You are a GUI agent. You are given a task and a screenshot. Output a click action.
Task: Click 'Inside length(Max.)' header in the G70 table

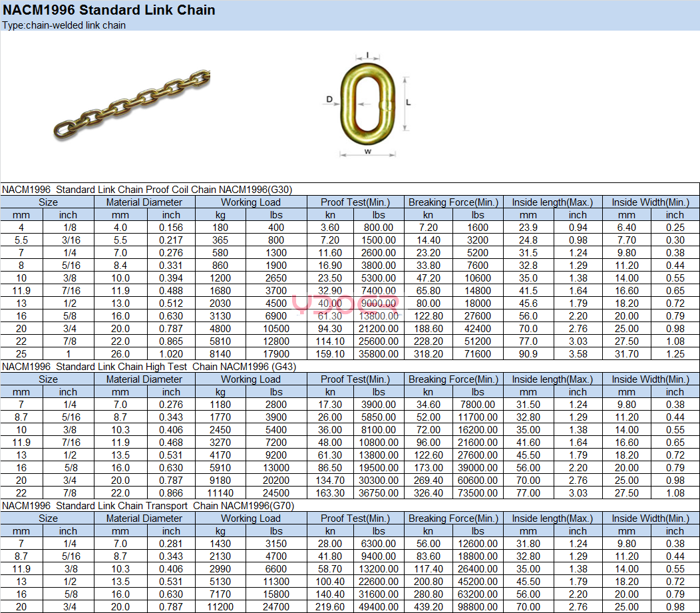coord(552,518)
